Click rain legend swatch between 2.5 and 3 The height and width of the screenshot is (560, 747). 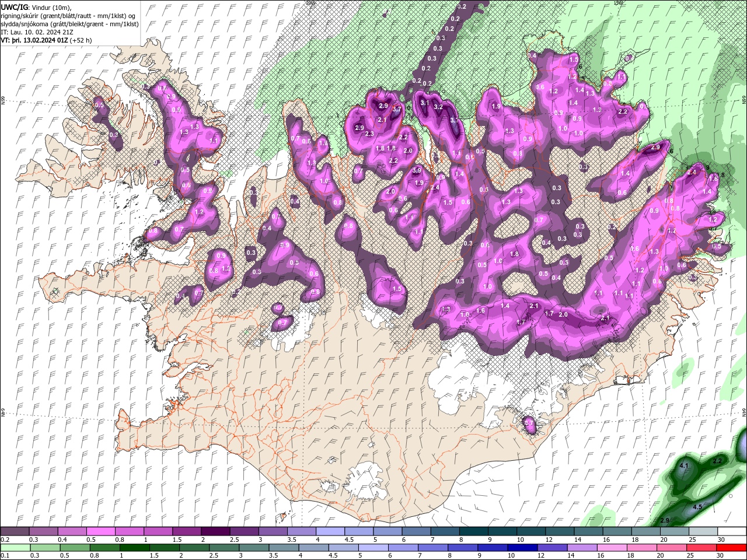tap(224, 548)
